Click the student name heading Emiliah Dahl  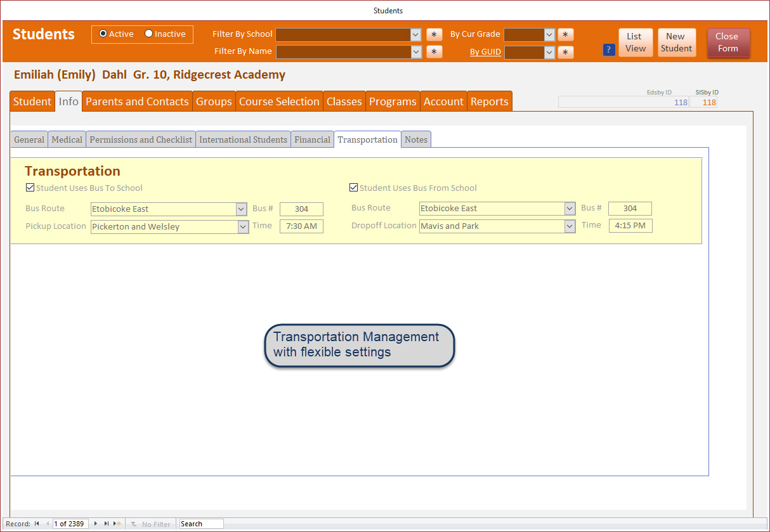(x=150, y=75)
